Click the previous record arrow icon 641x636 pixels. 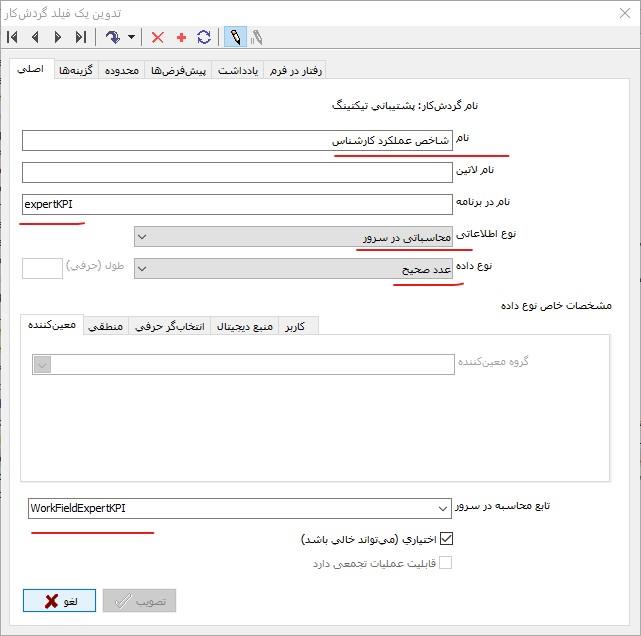(35, 37)
